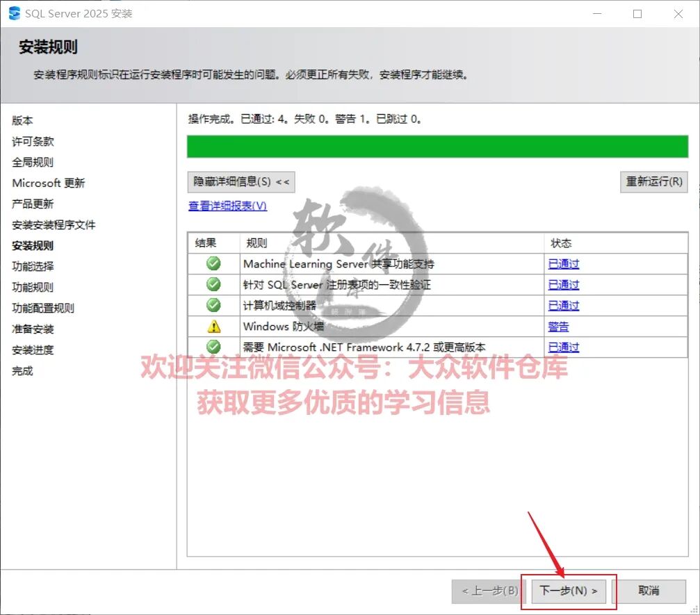Image resolution: width=700 pixels, height=615 pixels.
Task: Select 安装安装程序文件 step in sidebar
Action: click(x=54, y=225)
